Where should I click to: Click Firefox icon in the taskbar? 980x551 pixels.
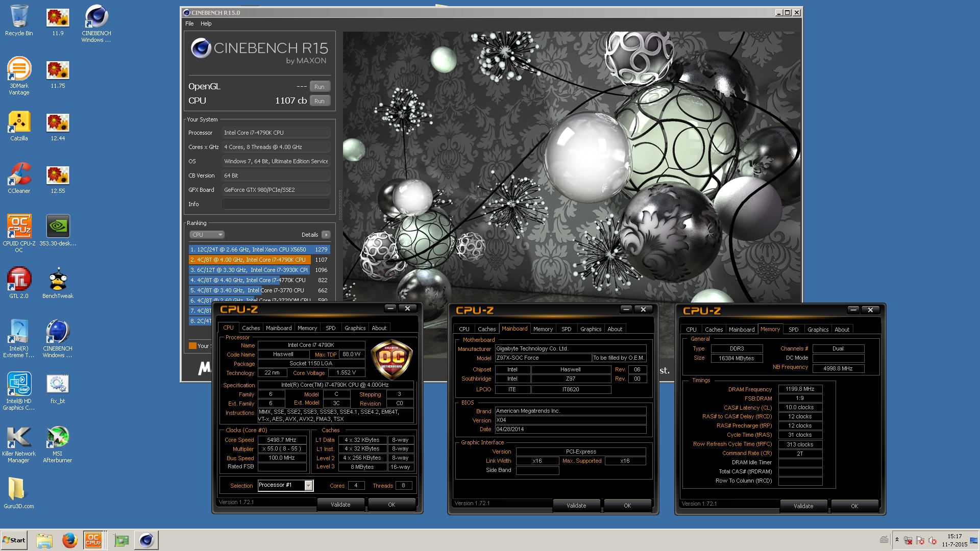[70, 540]
